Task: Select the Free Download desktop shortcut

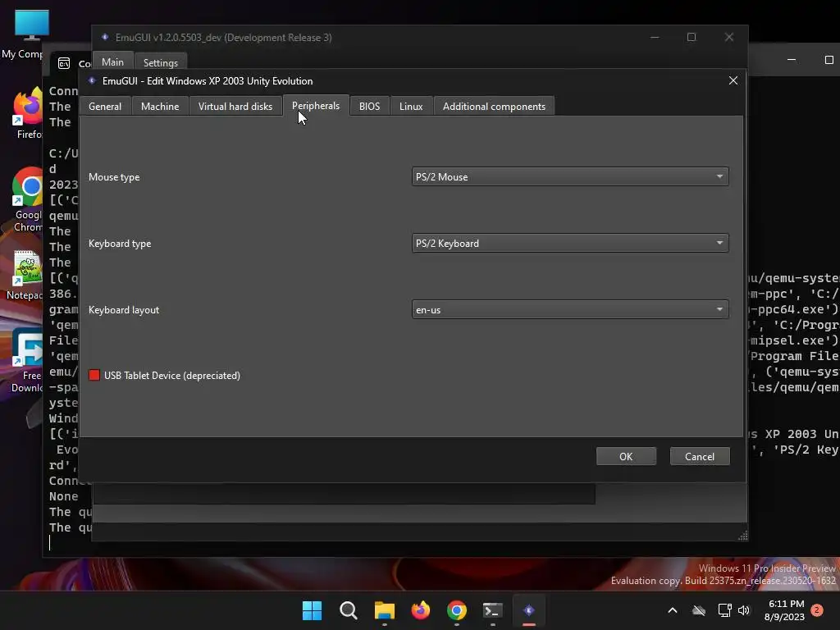Action: tap(27, 360)
